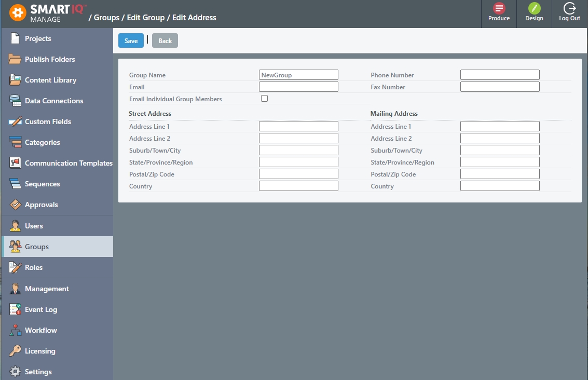588x380 pixels.
Task: Click the Fax Number label
Action: coord(388,87)
